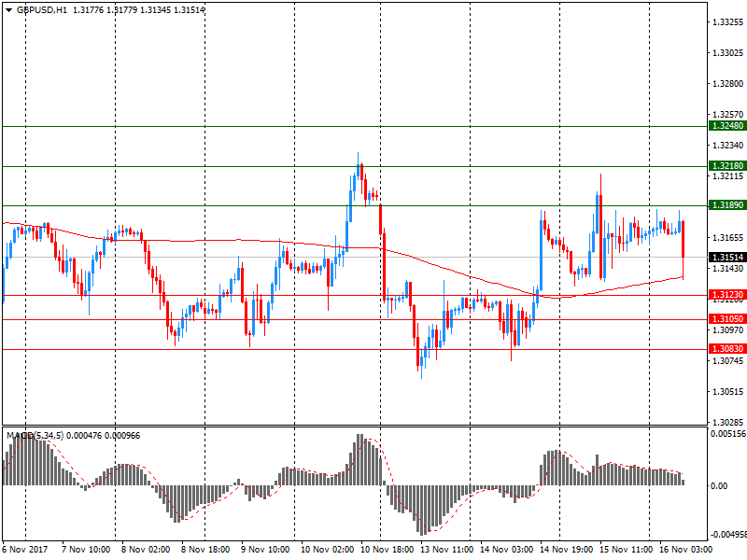This screenshot has height=560, width=747.
Task: Select the green 1.32180 resistance level label
Action: click(x=727, y=166)
